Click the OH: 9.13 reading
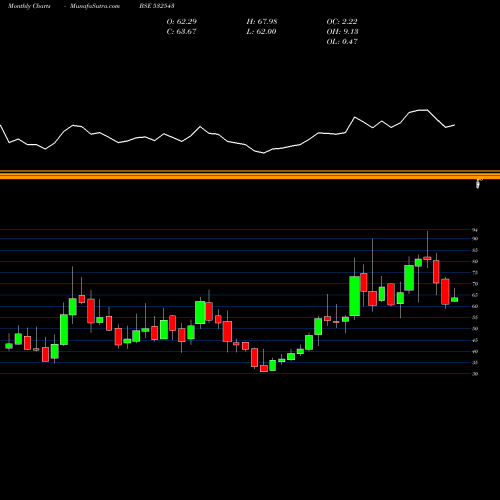500x500 pixels. pyautogui.click(x=342, y=32)
